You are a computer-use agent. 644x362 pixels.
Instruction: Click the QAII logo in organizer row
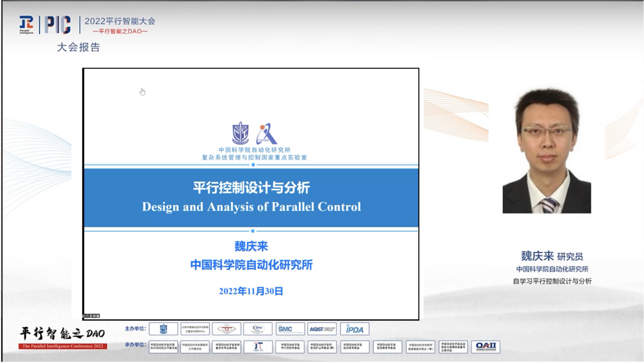(485, 346)
